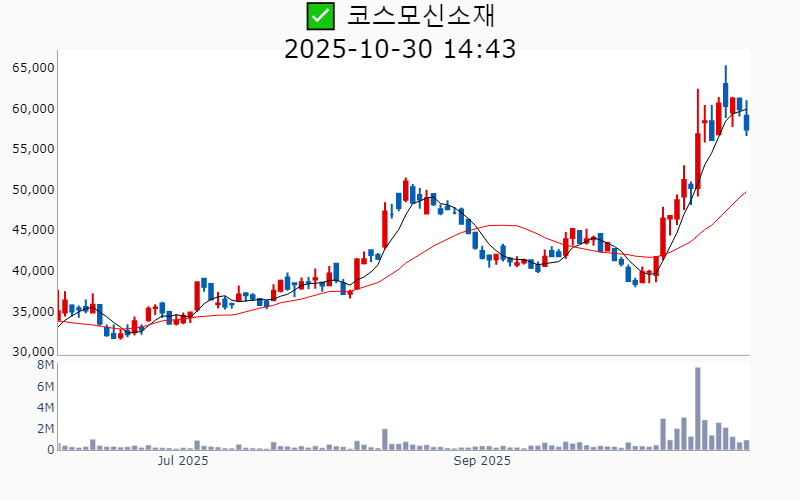Click the 코스모신소재 chart title
This screenshot has width=800, height=500.
click(x=420, y=16)
